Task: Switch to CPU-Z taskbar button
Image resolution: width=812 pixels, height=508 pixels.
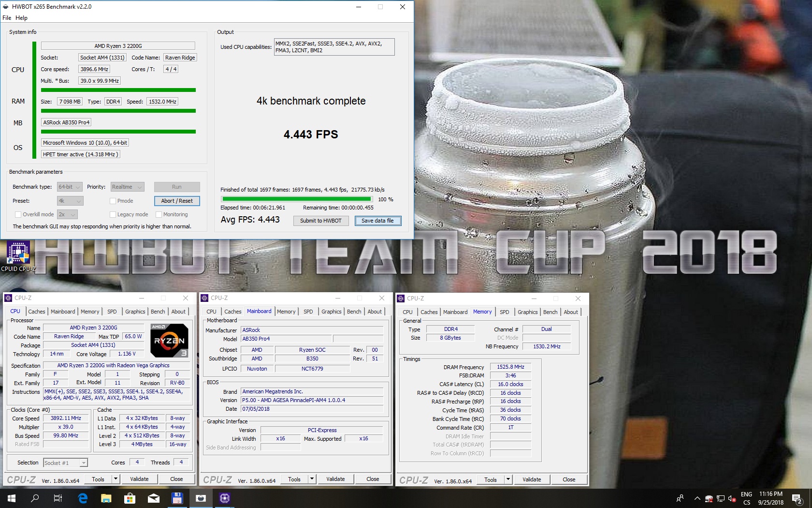Action: [x=224, y=498]
